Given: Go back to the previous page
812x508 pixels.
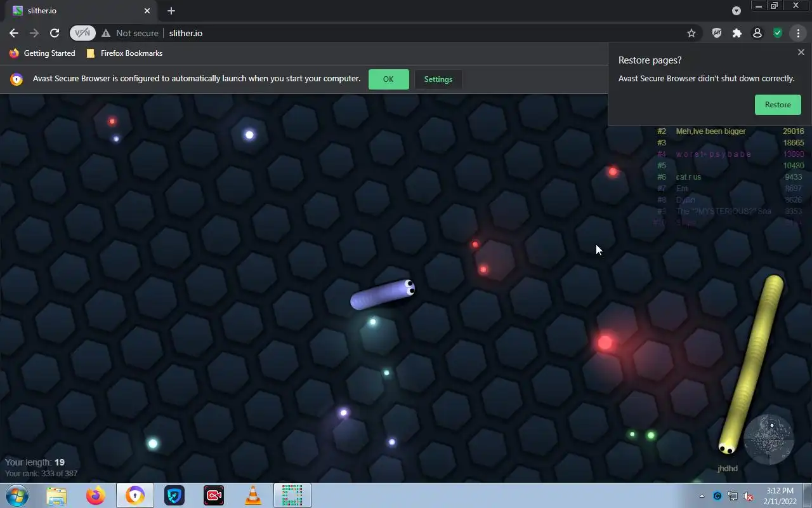Looking at the screenshot, I should click(14, 33).
